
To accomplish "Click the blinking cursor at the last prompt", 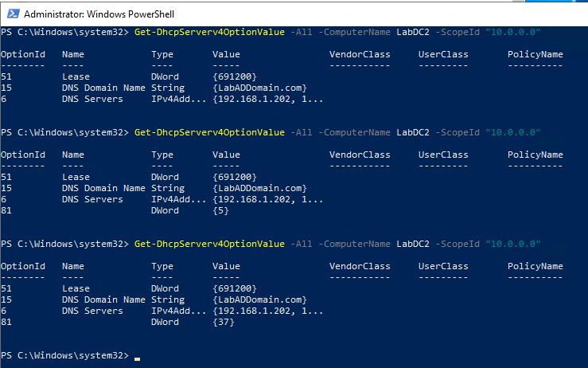I will (x=137, y=355).
